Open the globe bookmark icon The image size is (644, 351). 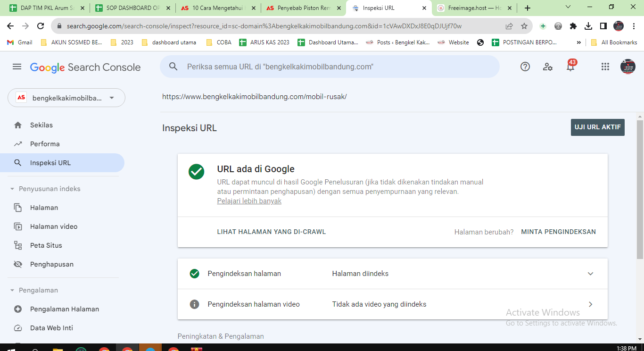point(480,42)
